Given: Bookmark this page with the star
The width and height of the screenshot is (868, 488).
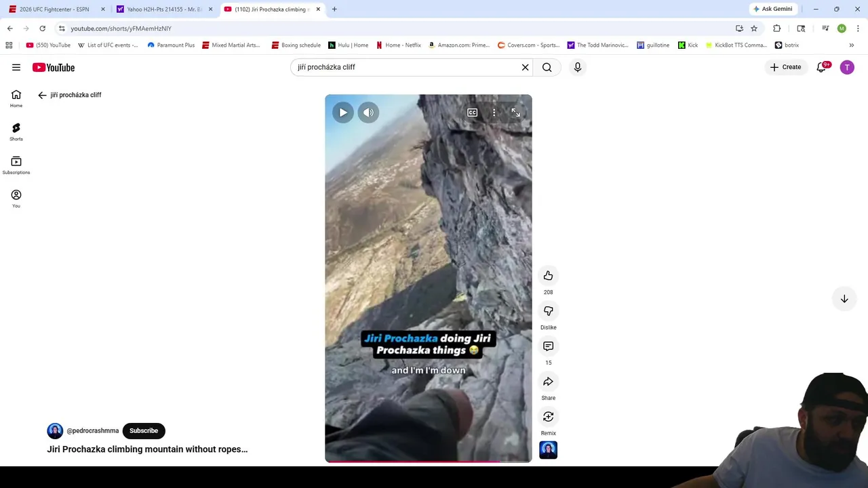Looking at the screenshot, I should point(754,28).
